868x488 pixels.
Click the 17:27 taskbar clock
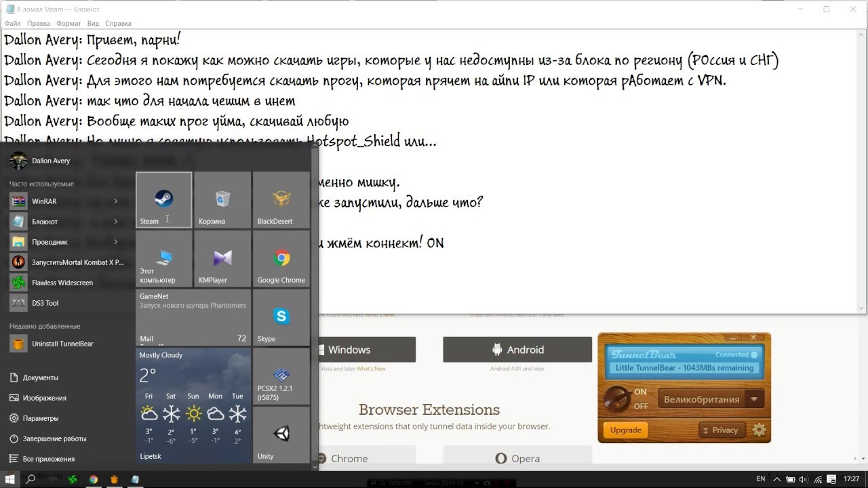coord(851,479)
